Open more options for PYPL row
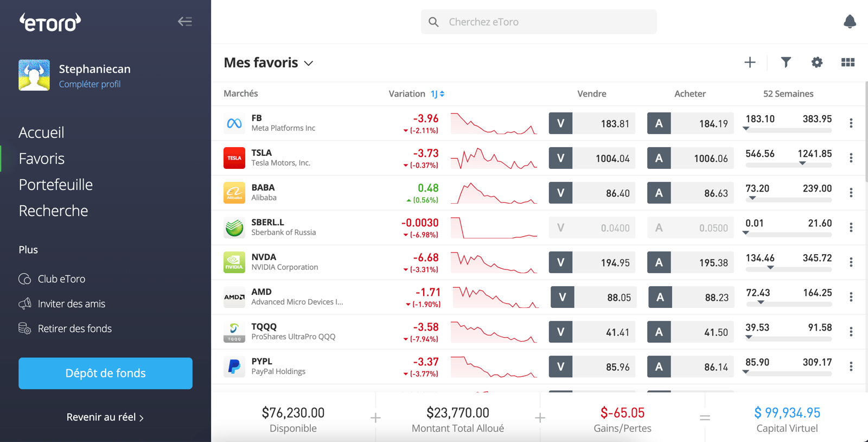Image resolution: width=868 pixels, height=442 pixels. (851, 367)
